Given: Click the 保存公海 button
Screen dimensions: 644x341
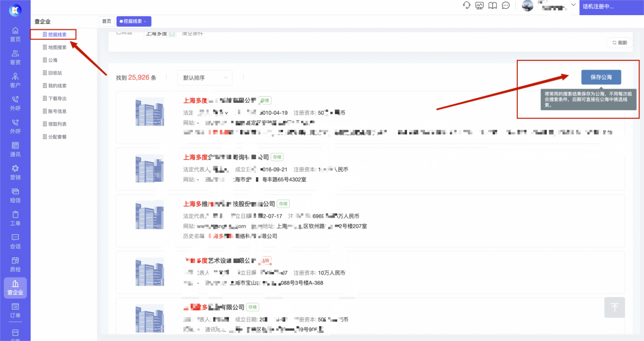Looking at the screenshot, I should pyautogui.click(x=601, y=77).
